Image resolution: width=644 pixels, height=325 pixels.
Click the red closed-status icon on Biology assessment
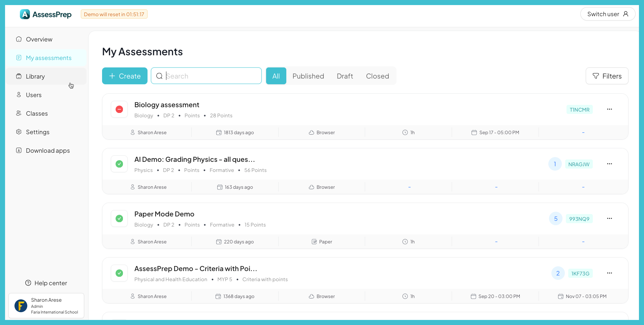(119, 109)
